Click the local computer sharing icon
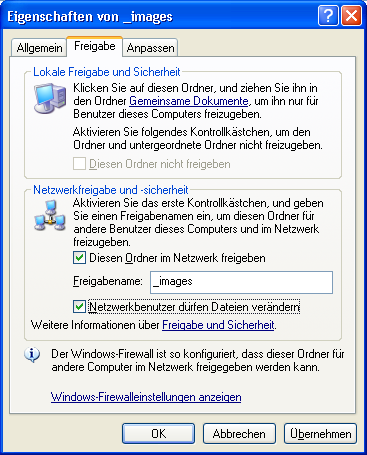 pos(50,99)
